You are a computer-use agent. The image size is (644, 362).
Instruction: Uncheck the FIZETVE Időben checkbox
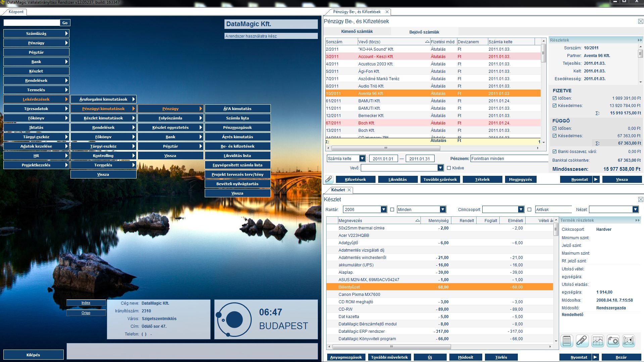(x=555, y=98)
